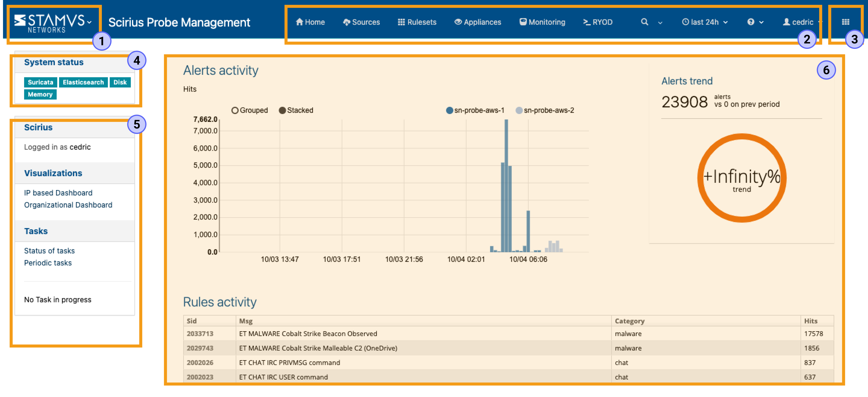This screenshot has width=868, height=397.
Task: Select the Grouped chart mode radio
Action: pos(235,110)
